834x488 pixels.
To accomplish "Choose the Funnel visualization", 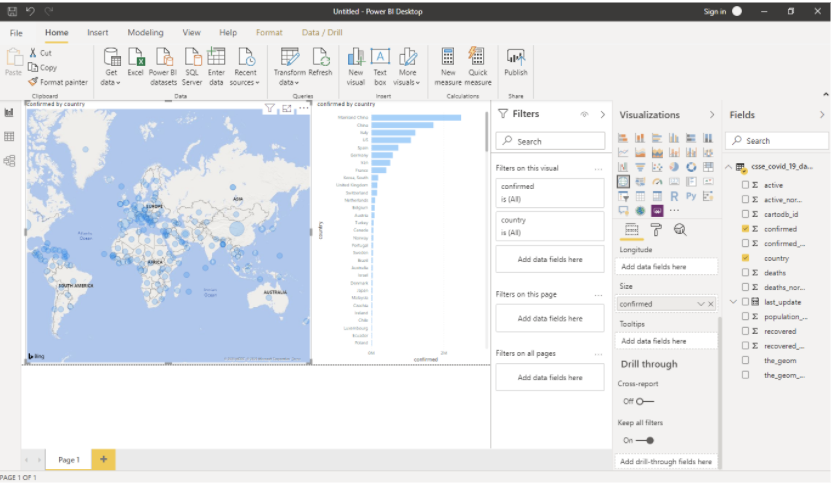I will [x=640, y=167].
